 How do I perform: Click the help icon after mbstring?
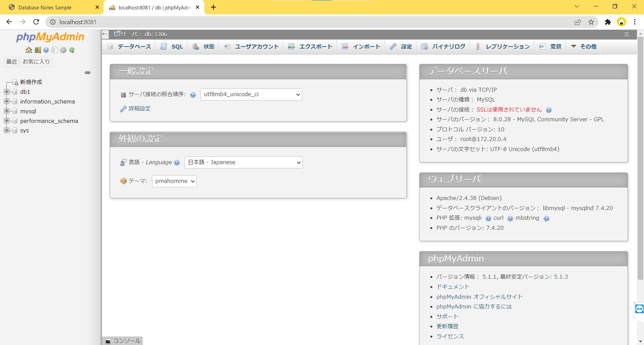(x=546, y=218)
